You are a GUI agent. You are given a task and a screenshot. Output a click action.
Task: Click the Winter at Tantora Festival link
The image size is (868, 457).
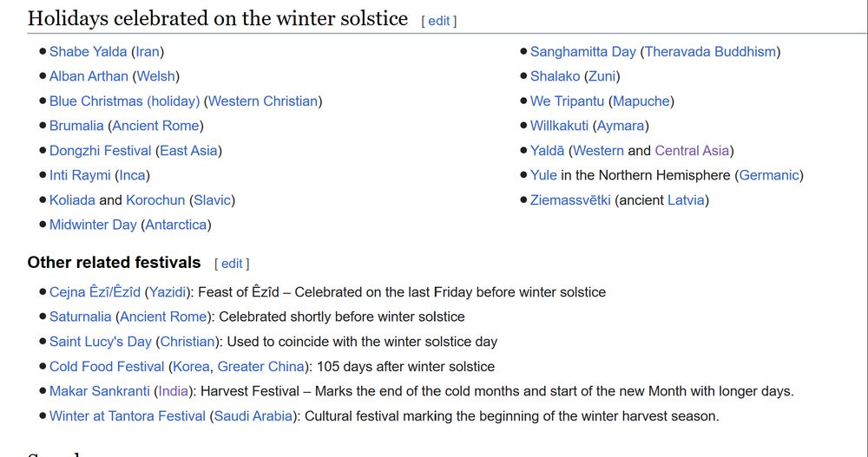[127, 416]
